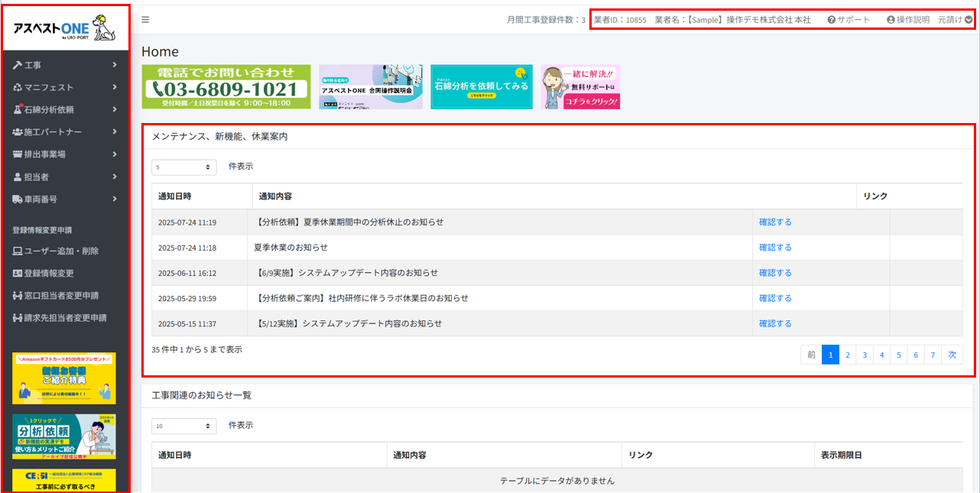
Task: Open the サポート help icon link
Action: tap(849, 20)
